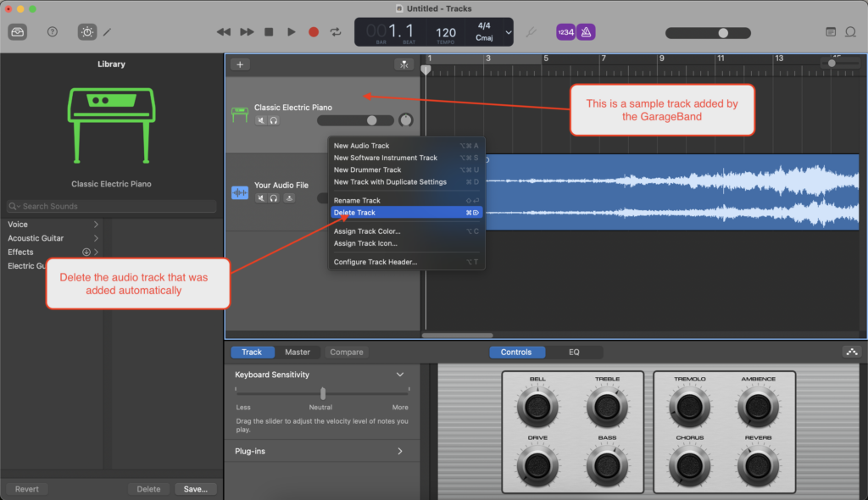Click the Chorus knob
Viewport: 868px width, 500px height.
point(689,465)
